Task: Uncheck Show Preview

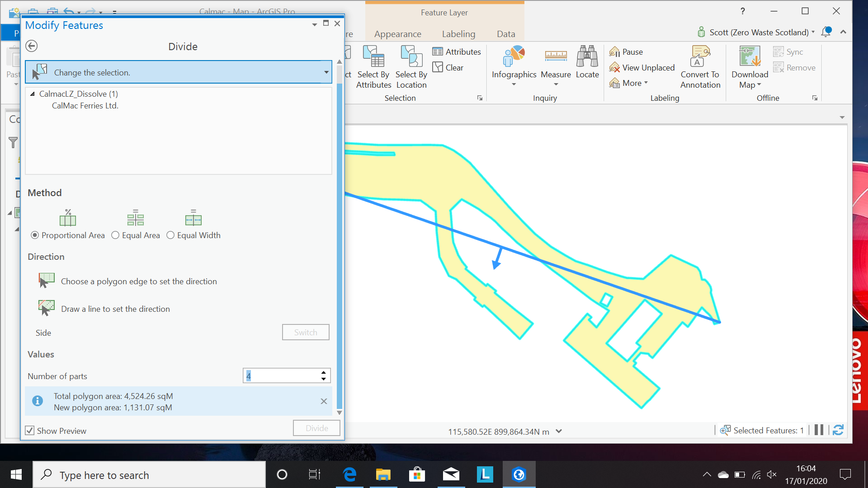Action: coord(29,430)
